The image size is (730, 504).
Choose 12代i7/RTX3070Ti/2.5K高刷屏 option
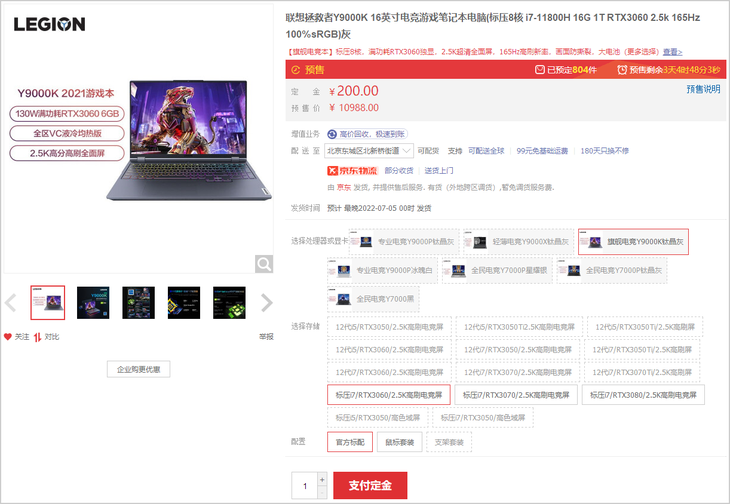pyautogui.click(x=642, y=372)
